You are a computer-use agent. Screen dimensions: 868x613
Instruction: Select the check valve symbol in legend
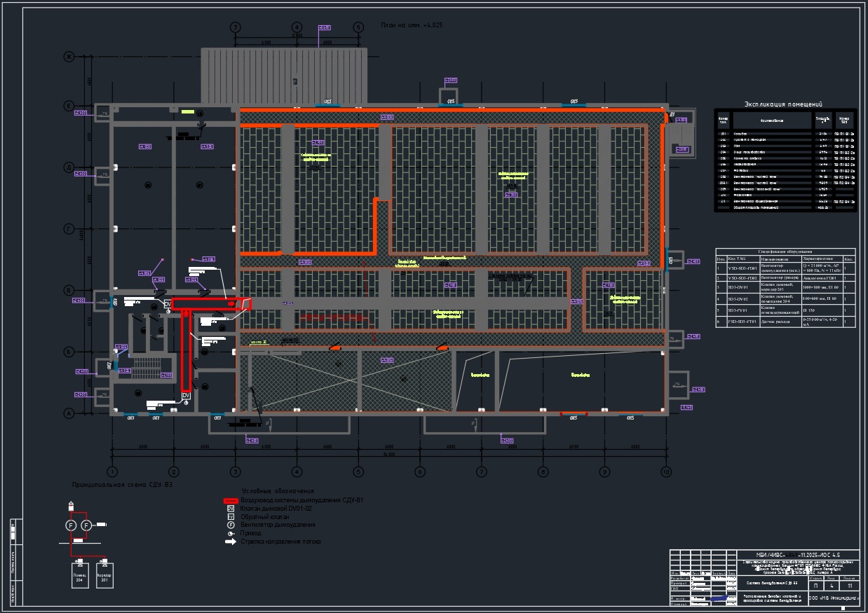tap(230, 517)
